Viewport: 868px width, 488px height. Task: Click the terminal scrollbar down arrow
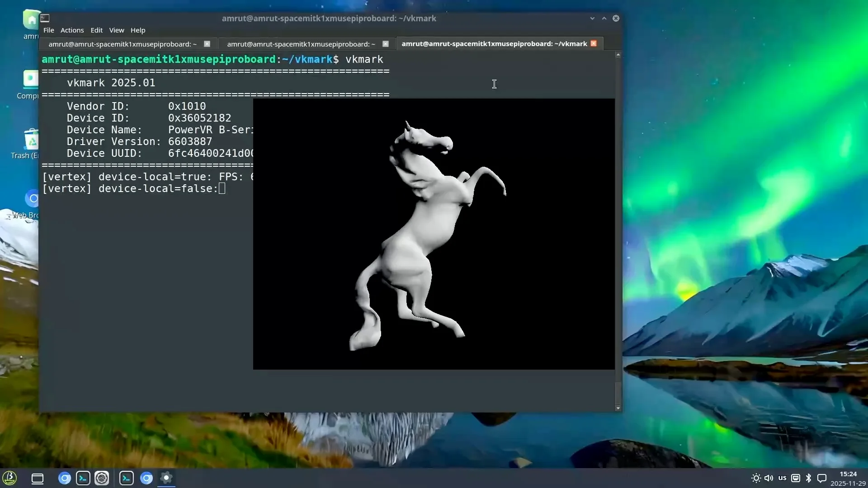[618, 408]
